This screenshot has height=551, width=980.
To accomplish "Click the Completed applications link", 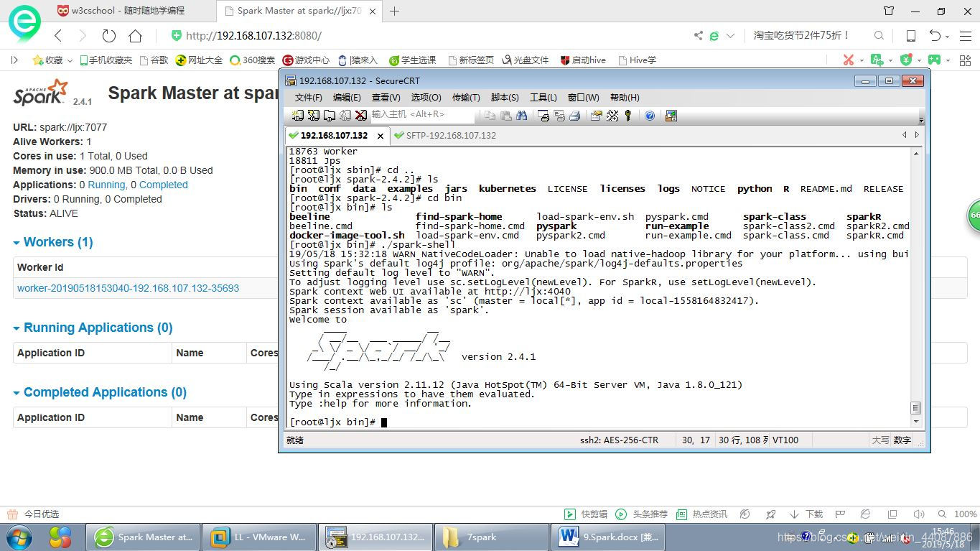I will tap(164, 185).
